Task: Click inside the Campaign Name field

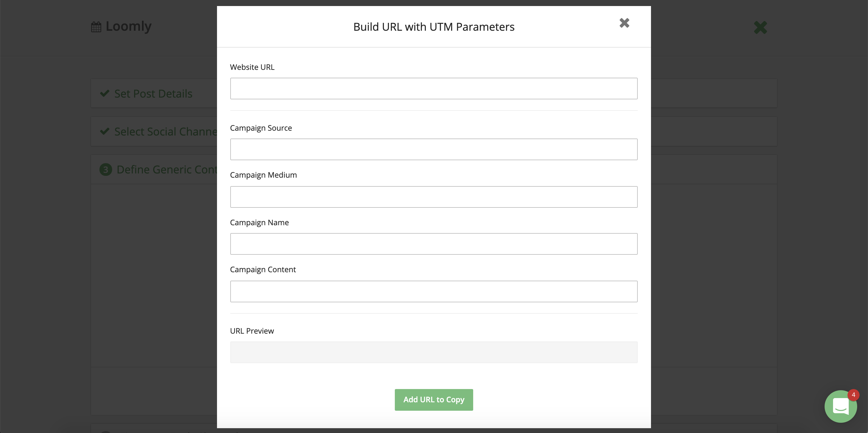Action: [x=434, y=244]
